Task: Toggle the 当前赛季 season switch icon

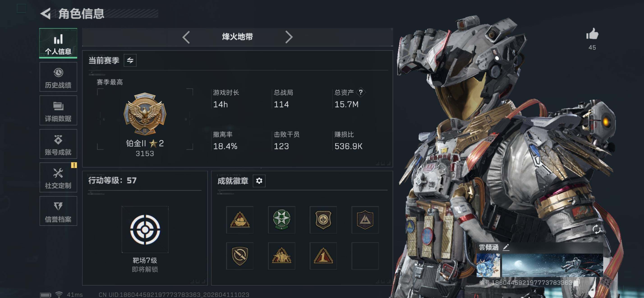Action: (130, 60)
